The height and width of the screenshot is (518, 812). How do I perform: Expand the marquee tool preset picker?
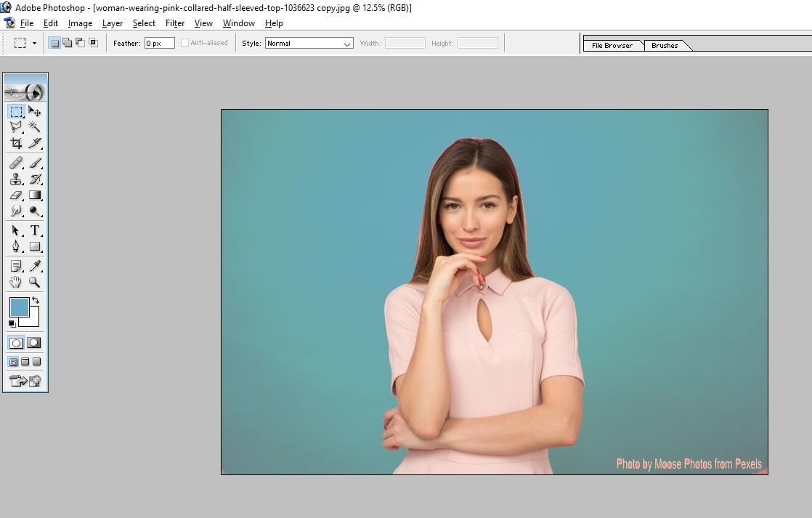click(34, 44)
